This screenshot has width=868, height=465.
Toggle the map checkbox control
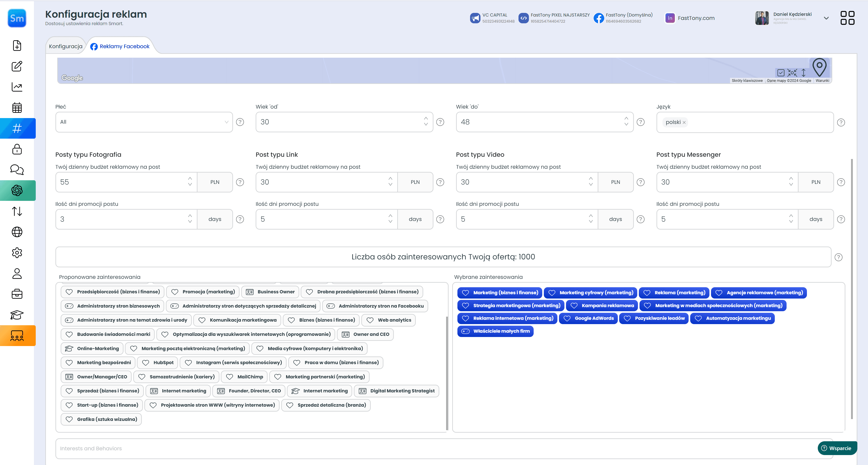pos(781,73)
